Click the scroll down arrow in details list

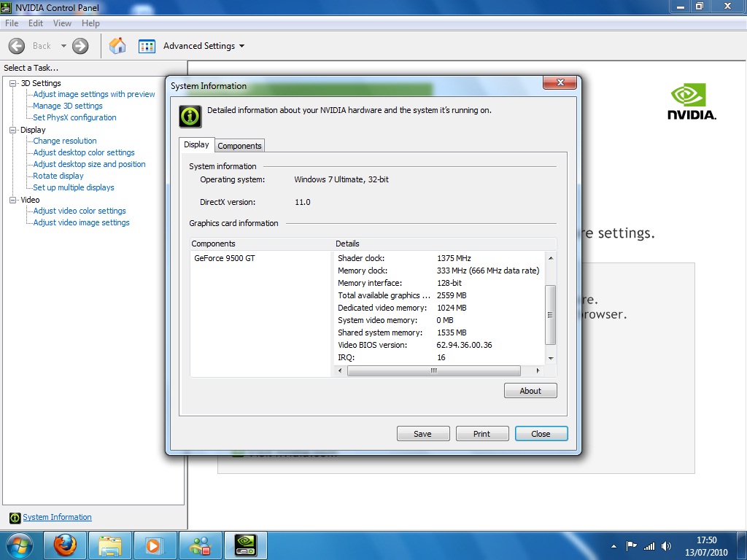coord(551,358)
